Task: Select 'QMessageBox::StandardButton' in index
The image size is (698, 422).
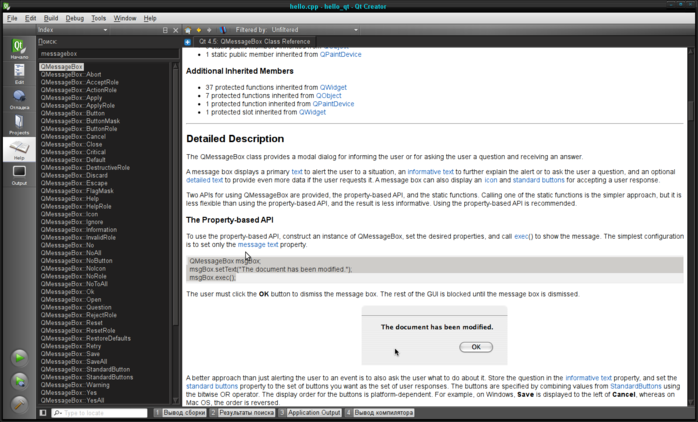Action: point(85,369)
